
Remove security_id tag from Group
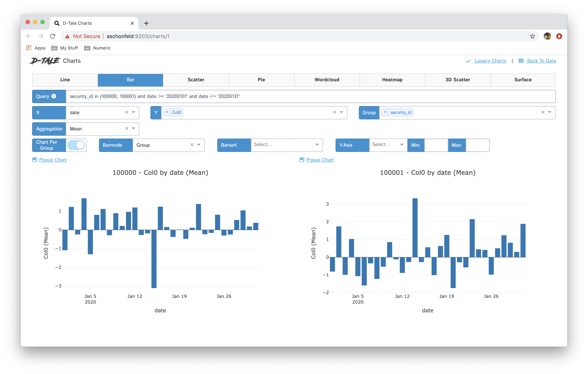(x=385, y=112)
